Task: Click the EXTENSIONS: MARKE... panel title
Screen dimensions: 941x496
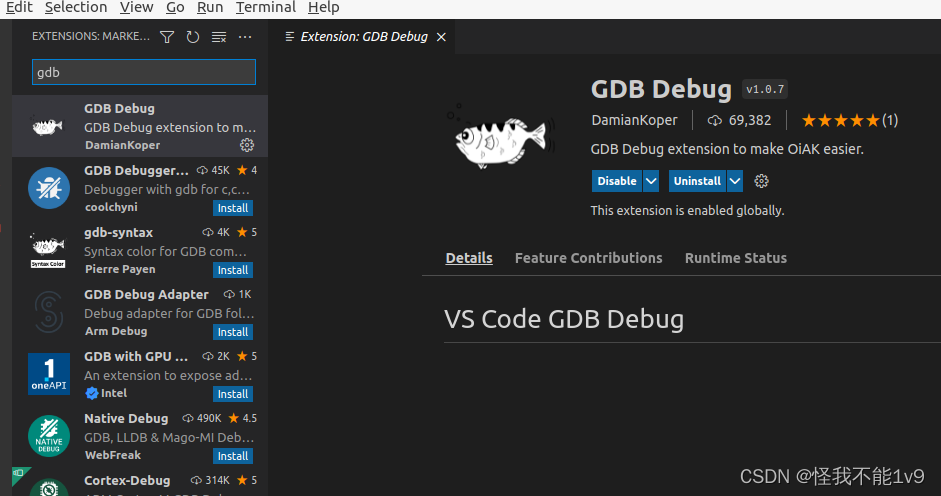Action: pyautogui.click(x=91, y=37)
